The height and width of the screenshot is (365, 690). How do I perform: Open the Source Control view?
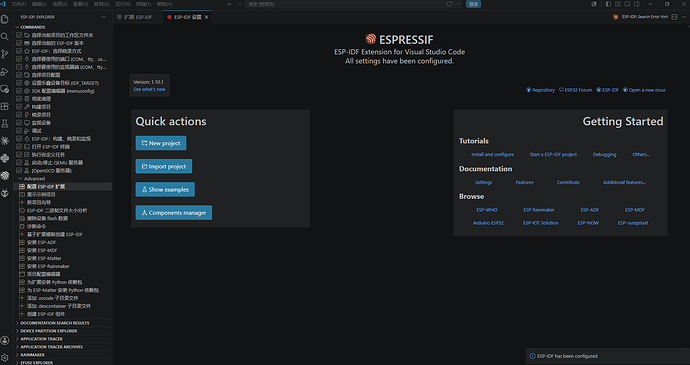5,54
